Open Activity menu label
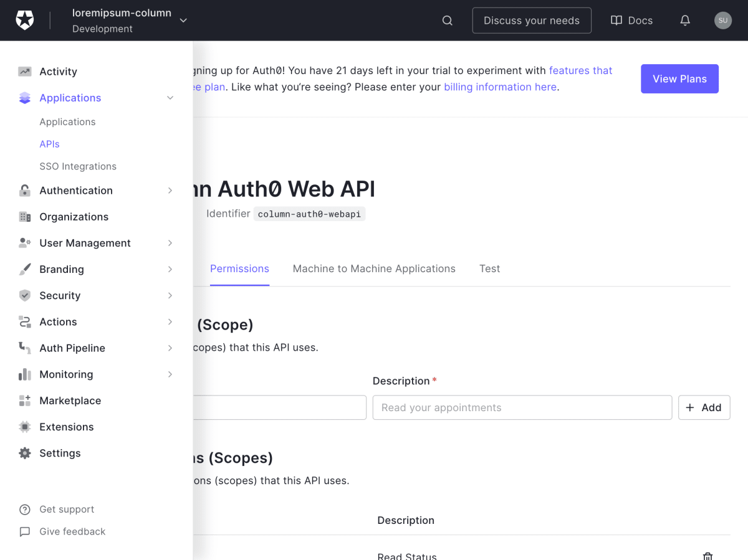Screen dimensions: 748x560 coord(59,72)
